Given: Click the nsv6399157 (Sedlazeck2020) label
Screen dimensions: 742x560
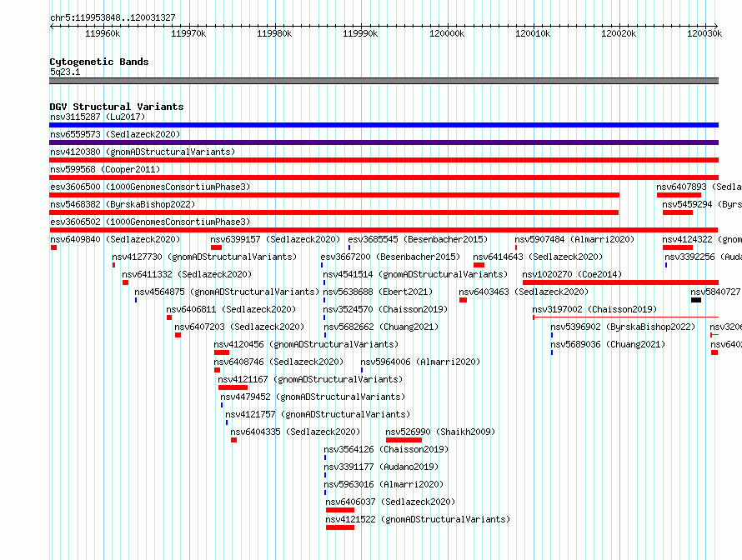Looking at the screenshot, I should [x=275, y=239].
